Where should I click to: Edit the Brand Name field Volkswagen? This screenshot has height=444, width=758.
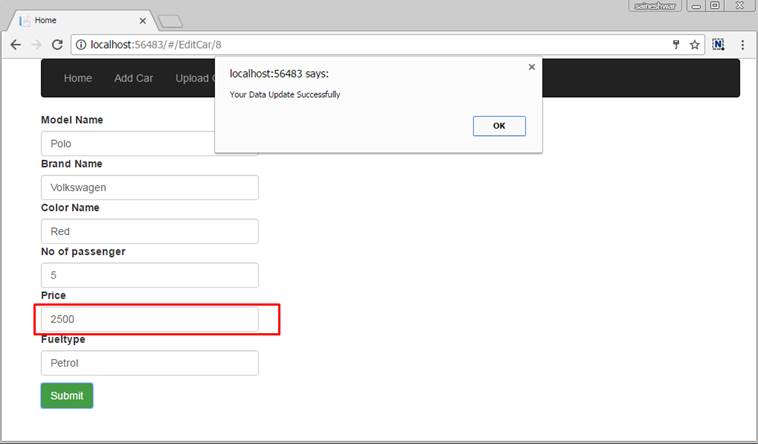click(150, 188)
